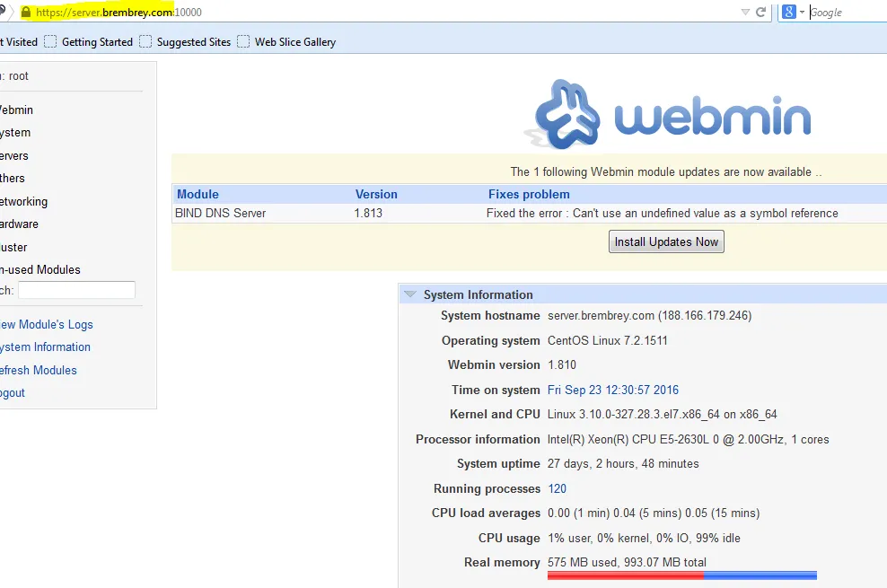Focus the Google search box
The image size is (887, 588).
tap(847, 12)
